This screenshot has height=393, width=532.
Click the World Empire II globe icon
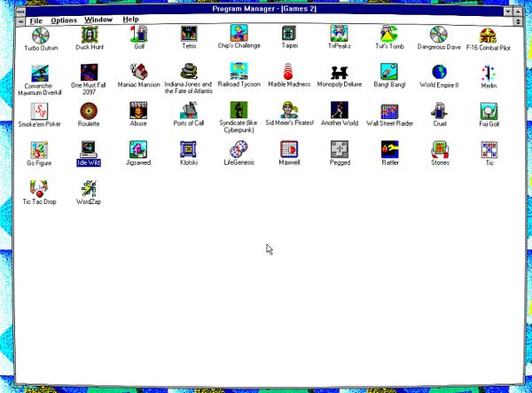(439, 72)
